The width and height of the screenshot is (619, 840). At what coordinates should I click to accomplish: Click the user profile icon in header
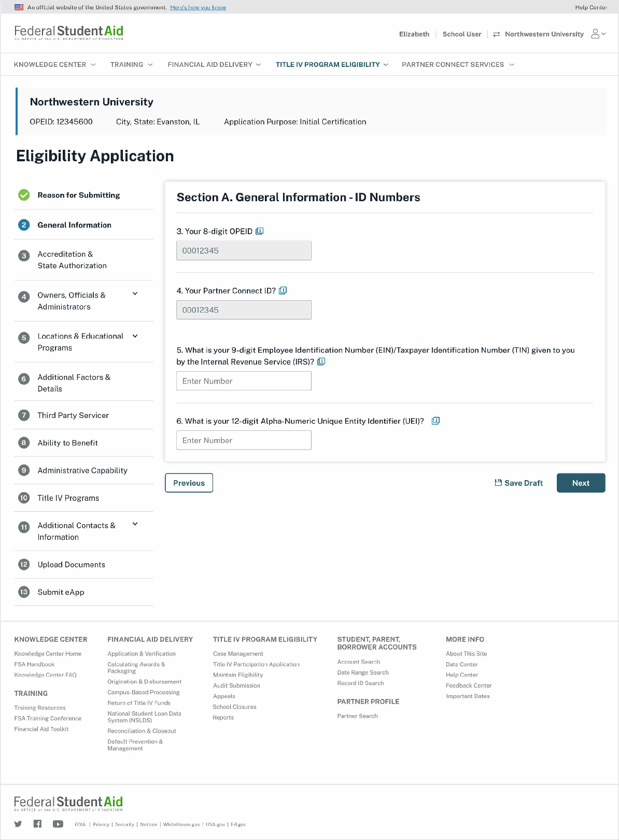coord(596,34)
